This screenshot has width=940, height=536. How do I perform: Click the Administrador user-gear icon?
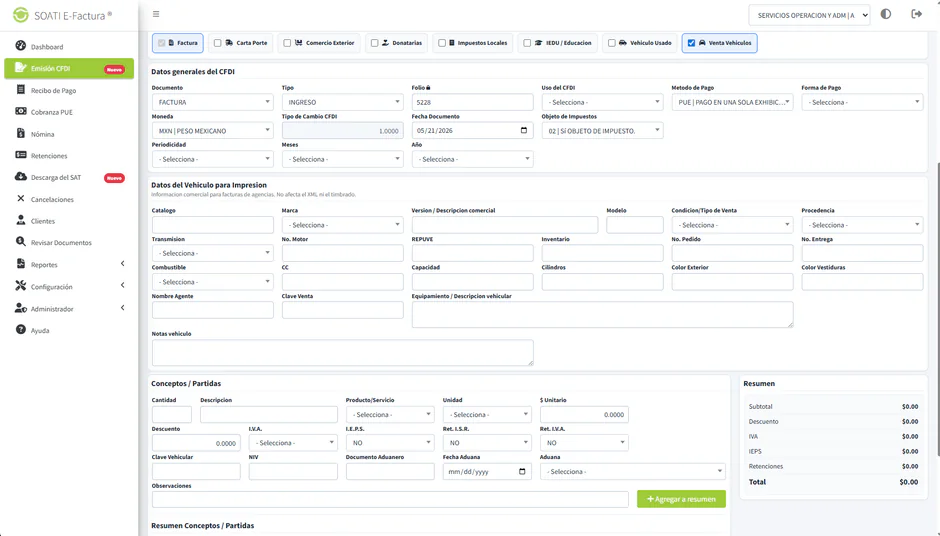[21, 308]
